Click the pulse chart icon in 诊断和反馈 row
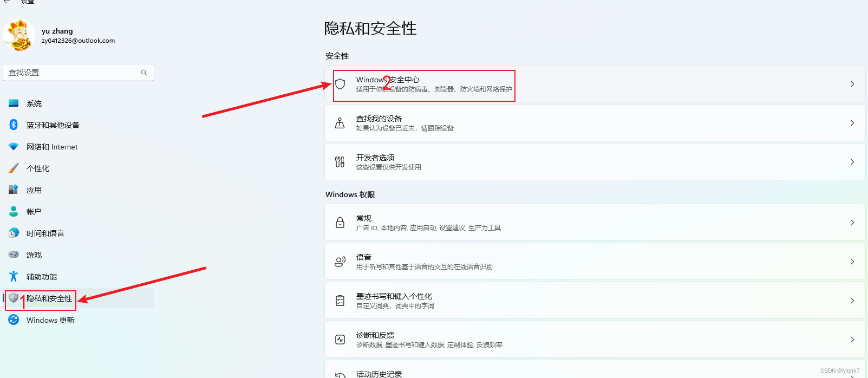 pyautogui.click(x=340, y=340)
